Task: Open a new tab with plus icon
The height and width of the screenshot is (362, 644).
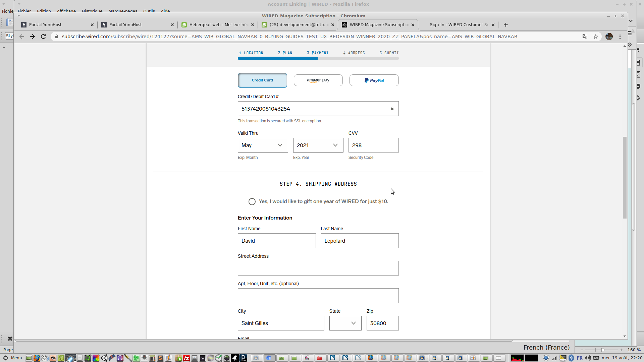Action: tap(506, 25)
